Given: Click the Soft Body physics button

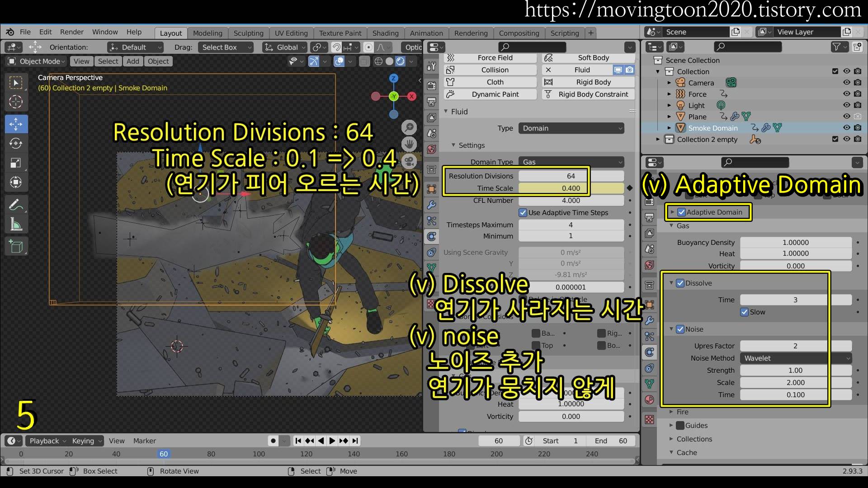Looking at the screenshot, I should pos(588,58).
